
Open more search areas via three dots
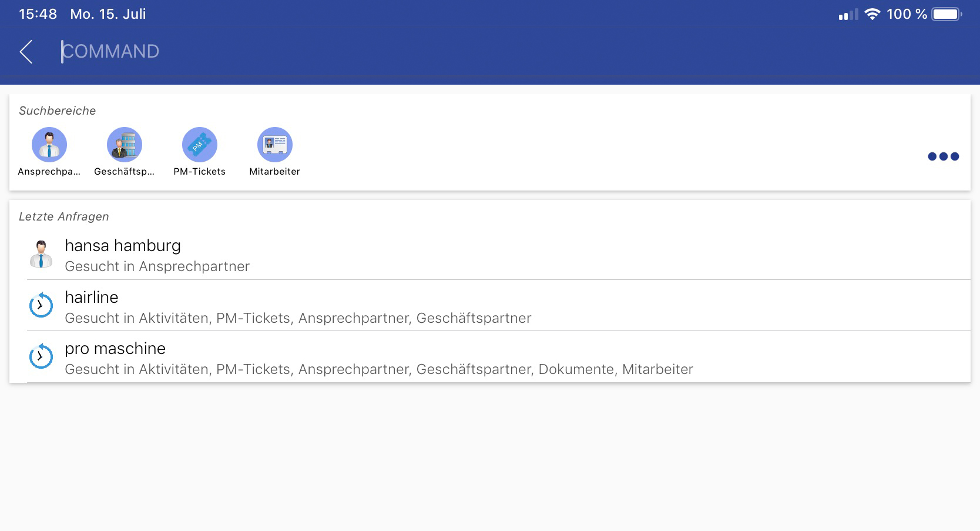click(x=943, y=156)
